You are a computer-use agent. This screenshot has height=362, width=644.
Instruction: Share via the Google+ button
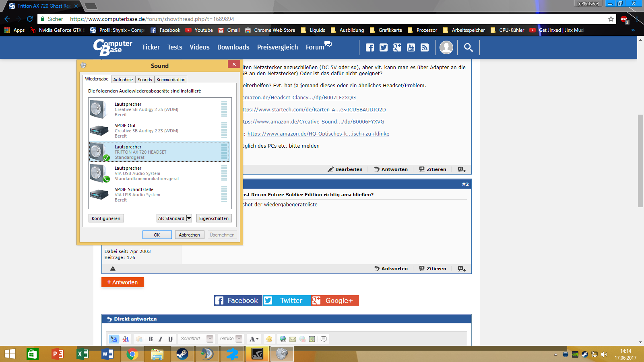pyautogui.click(x=335, y=300)
